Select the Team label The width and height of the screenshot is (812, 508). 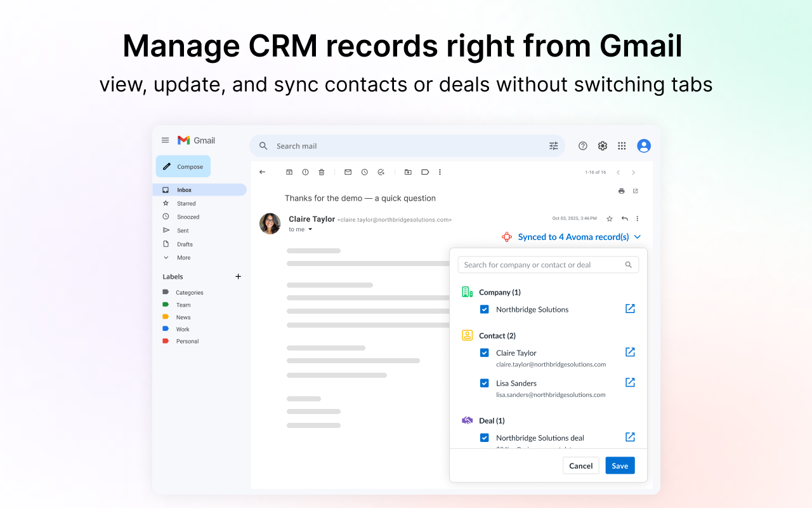point(177,305)
